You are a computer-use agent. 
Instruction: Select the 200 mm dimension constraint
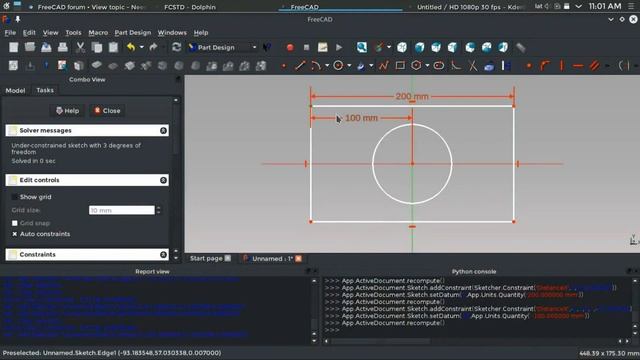coord(412,97)
